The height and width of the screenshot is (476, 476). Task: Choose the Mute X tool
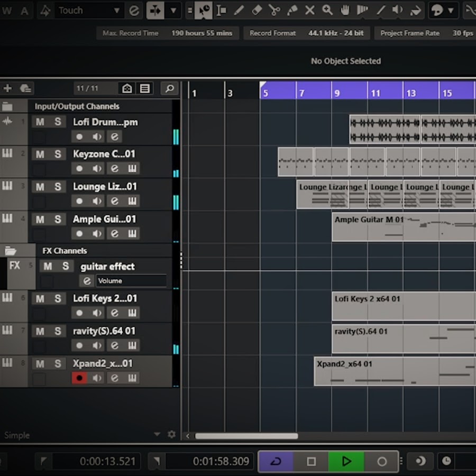click(310, 10)
